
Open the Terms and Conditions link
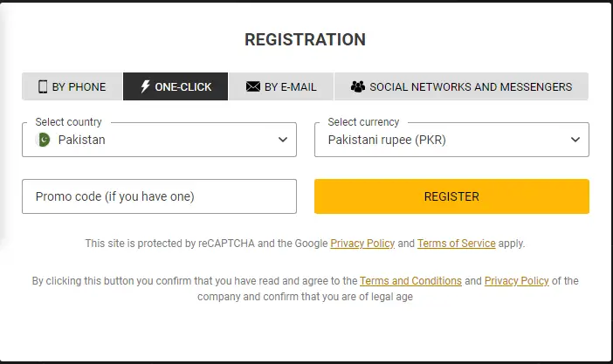410,281
